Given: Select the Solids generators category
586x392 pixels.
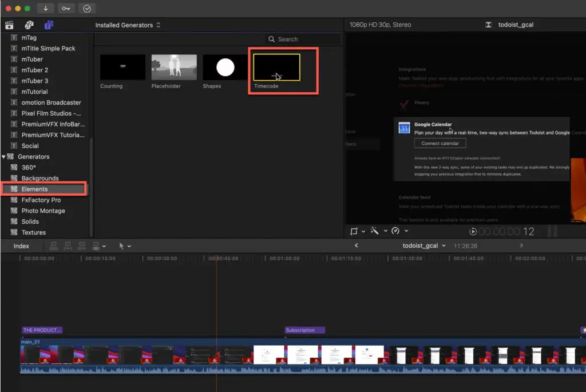Looking at the screenshot, I should [x=30, y=221].
